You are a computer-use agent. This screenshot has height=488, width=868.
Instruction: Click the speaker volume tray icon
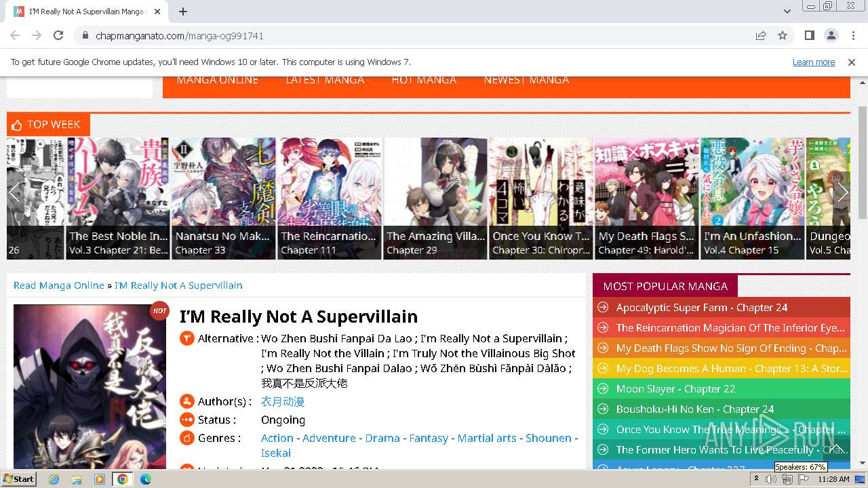coord(771,479)
